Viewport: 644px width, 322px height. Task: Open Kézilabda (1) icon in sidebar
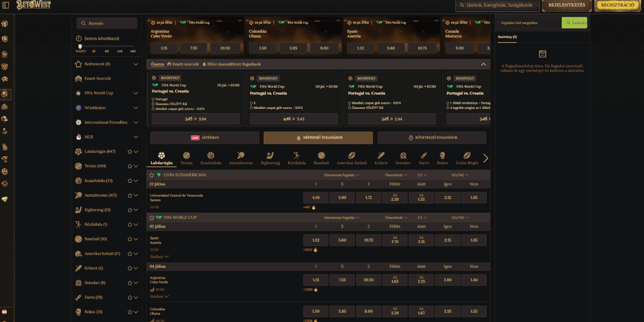click(x=79, y=224)
